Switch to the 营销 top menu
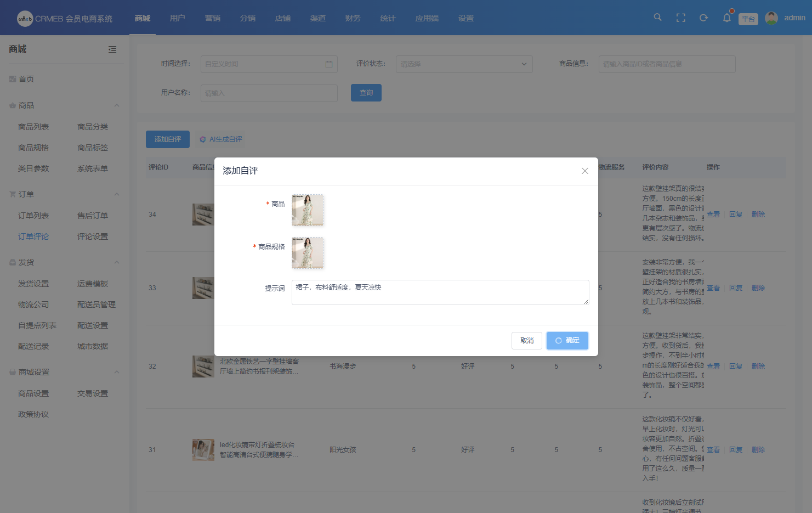Image resolution: width=812 pixels, height=513 pixels. [212, 18]
